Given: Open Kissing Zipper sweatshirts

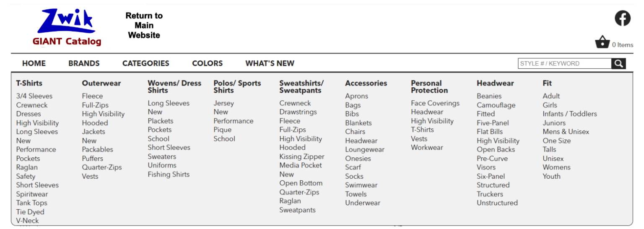Looking at the screenshot, I should (302, 156).
